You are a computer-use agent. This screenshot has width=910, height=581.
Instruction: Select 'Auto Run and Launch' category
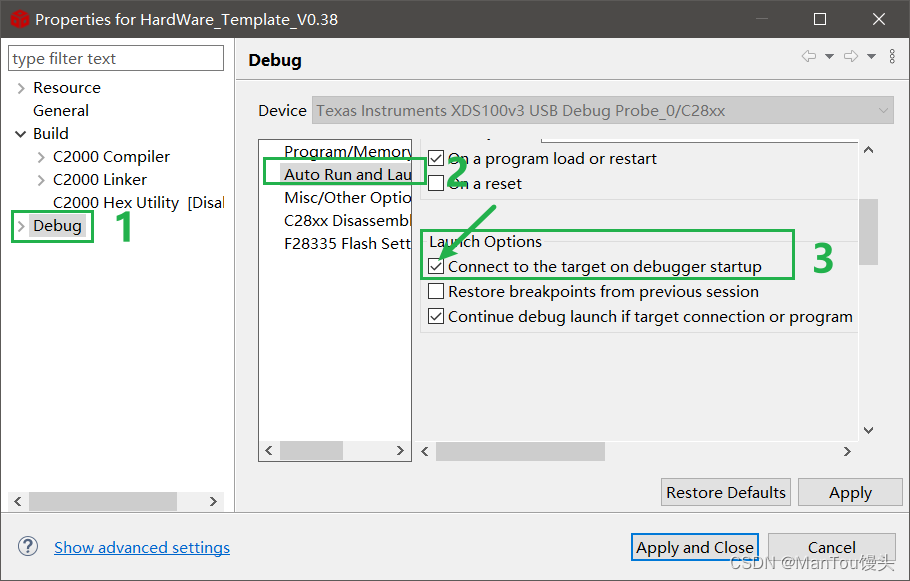344,173
